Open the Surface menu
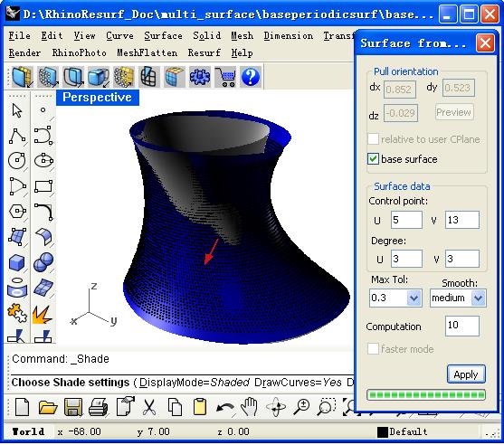Image resolution: width=504 pixels, height=445 pixels. point(163,35)
